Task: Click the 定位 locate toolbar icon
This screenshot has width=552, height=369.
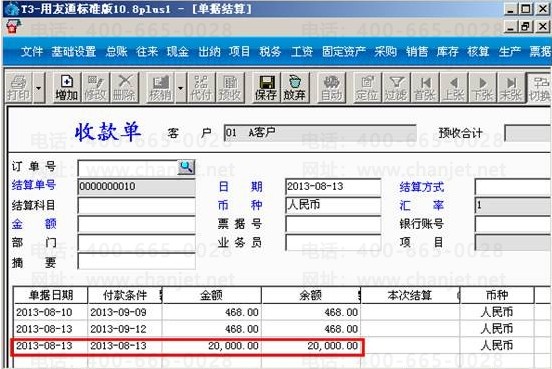Action: pyautogui.click(x=367, y=88)
